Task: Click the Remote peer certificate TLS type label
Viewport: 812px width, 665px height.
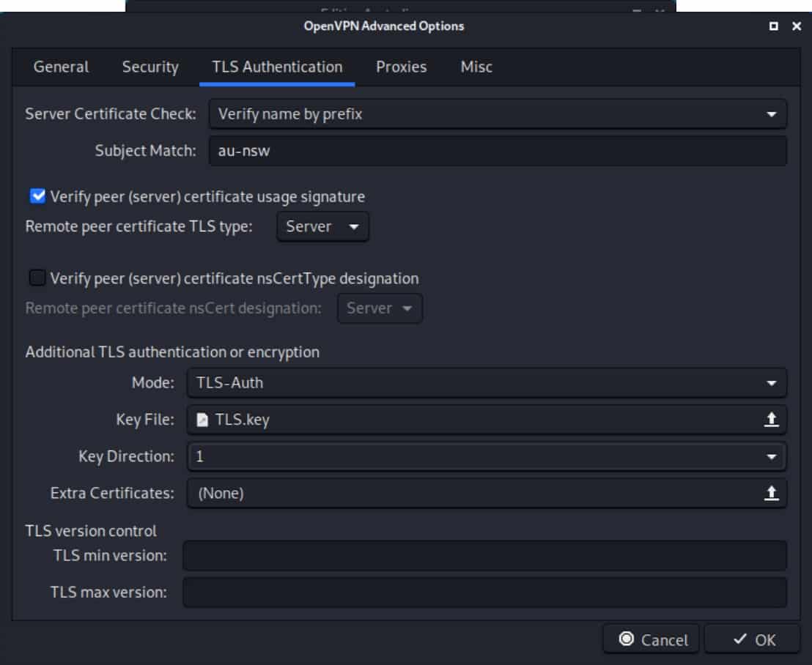Action: tap(139, 226)
